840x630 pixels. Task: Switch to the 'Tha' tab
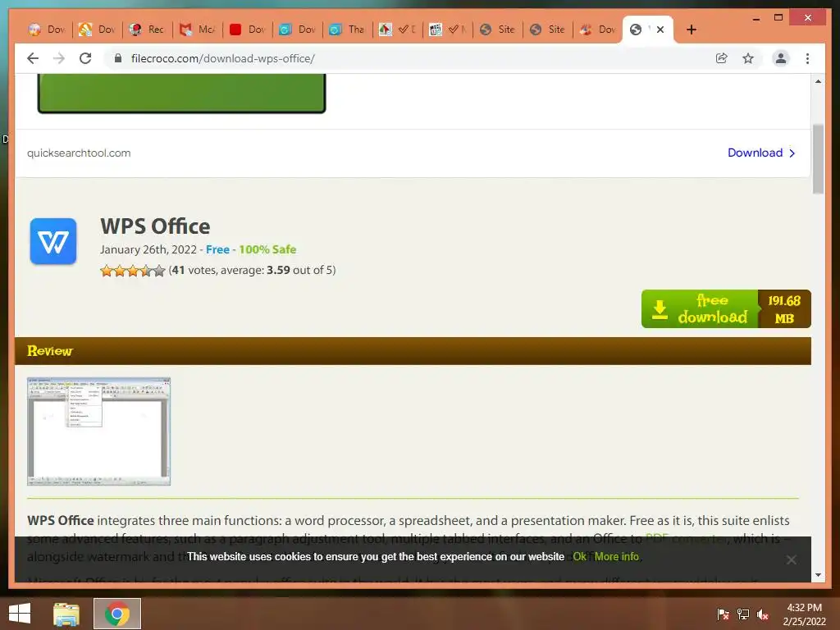click(x=348, y=30)
